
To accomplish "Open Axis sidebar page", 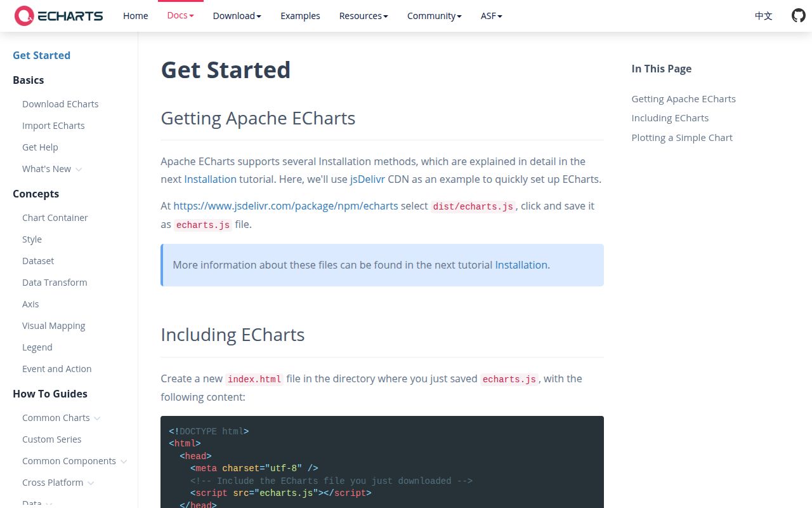I will (30, 304).
